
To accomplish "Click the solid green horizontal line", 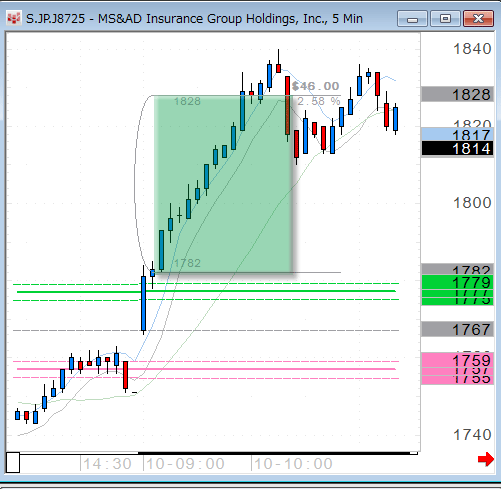I will click(x=206, y=292).
